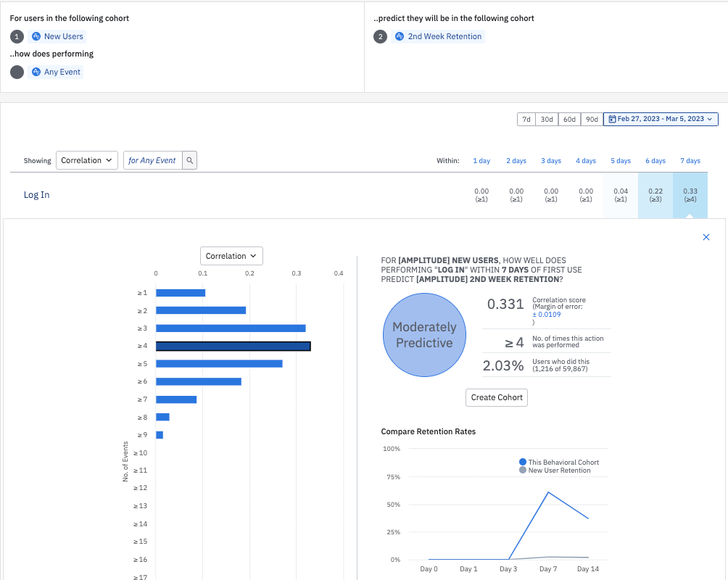Click the Any Event chip

coord(56,72)
